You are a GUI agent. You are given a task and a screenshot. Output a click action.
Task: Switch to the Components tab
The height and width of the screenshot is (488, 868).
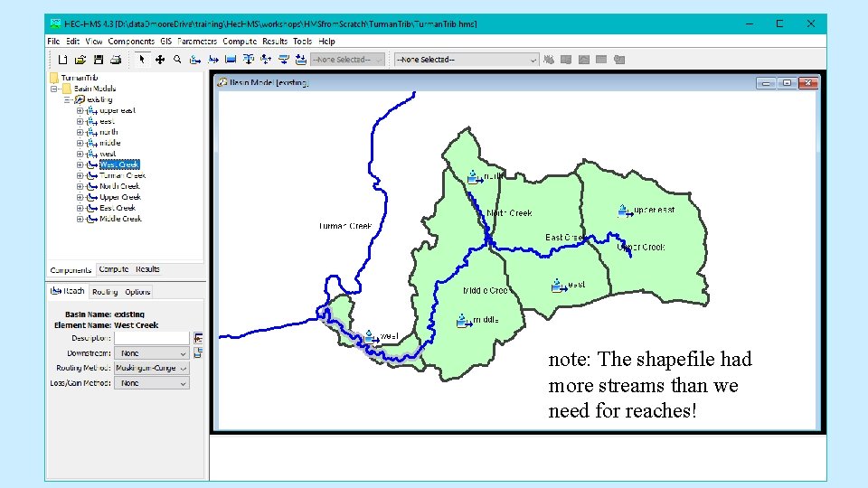pos(71,270)
